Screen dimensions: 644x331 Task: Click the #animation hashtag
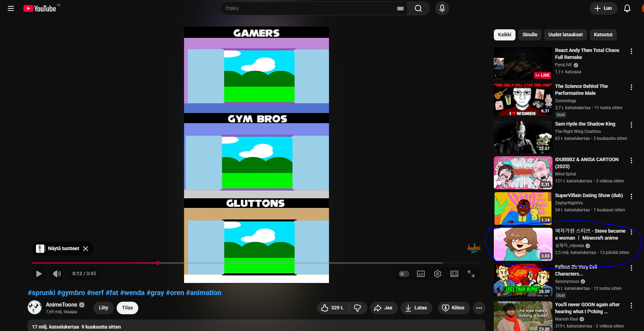(204, 293)
